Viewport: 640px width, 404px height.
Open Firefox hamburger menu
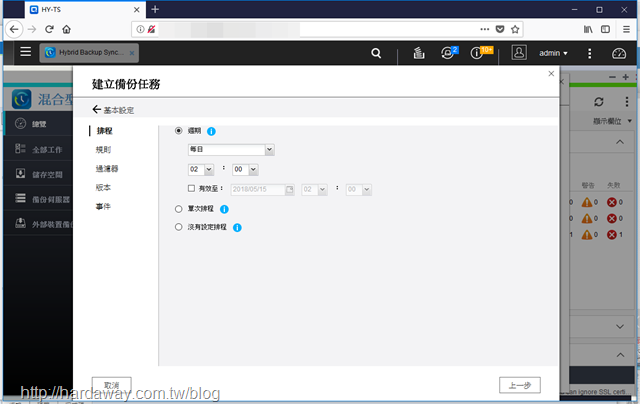tap(626, 29)
